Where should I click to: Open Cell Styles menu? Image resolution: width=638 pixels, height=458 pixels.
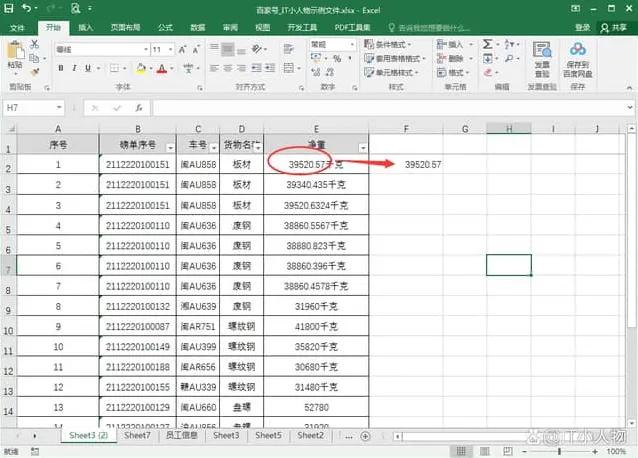[391, 72]
